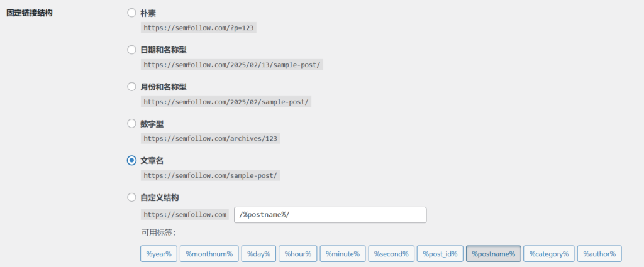The image size is (644, 267).
Task: Insert the %hour% tag
Action: (297, 254)
